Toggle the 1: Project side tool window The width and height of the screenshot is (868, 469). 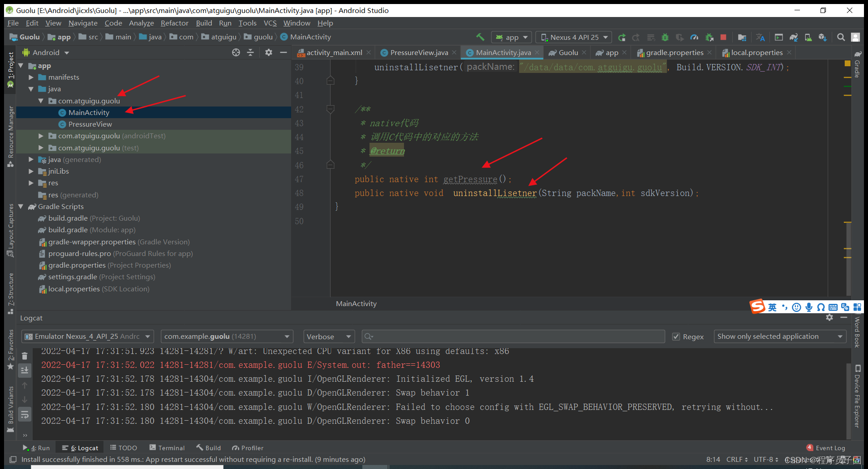tap(11, 69)
